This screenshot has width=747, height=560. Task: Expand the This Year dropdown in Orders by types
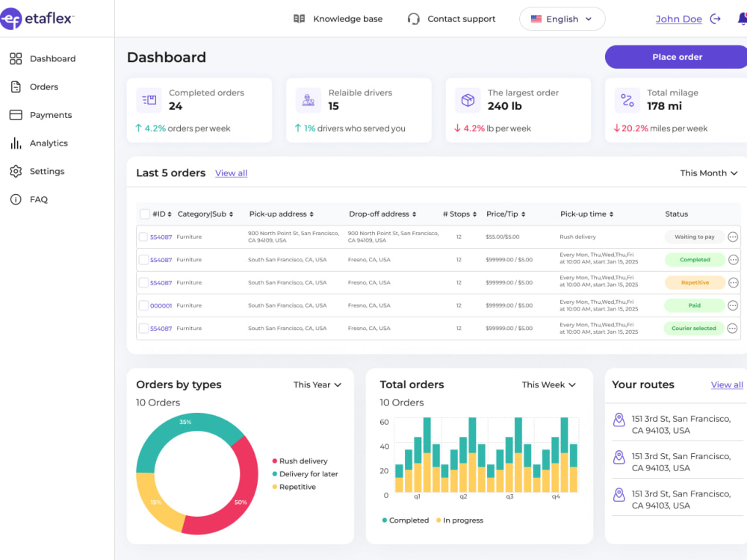point(317,385)
